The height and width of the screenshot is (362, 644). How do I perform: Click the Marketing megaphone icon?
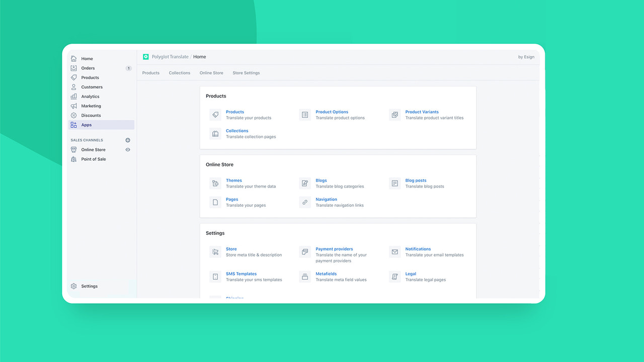74,106
